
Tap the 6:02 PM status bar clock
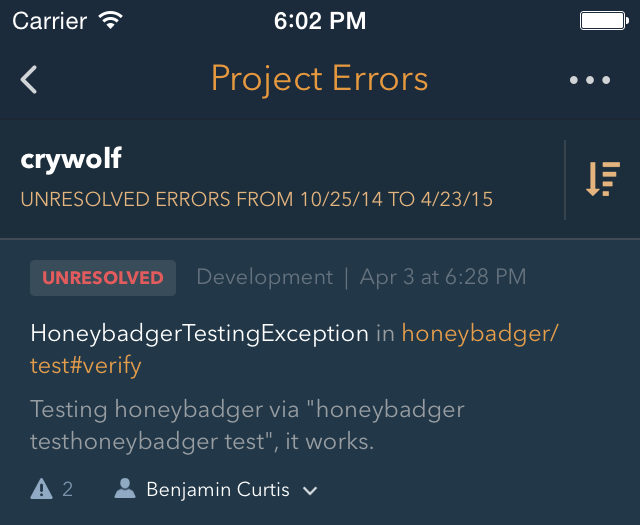coord(320,20)
